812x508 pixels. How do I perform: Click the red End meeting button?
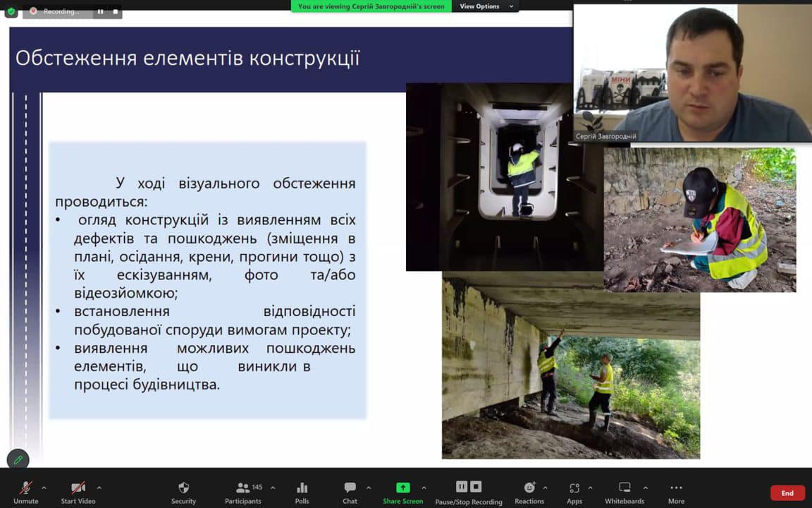pos(787,493)
